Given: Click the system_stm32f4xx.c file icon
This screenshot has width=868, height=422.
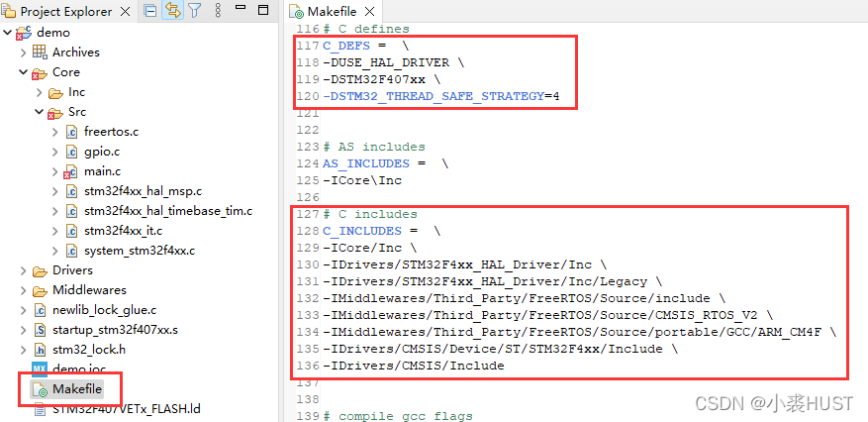Looking at the screenshot, I should [71, 251].
